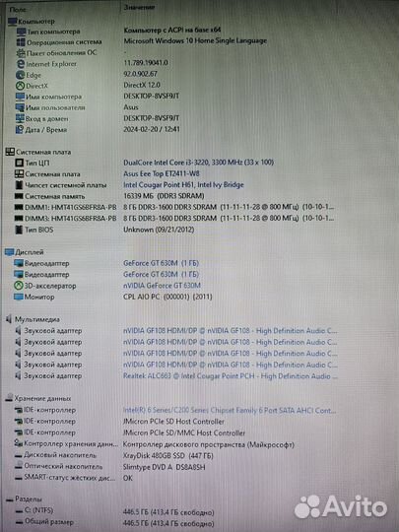The image size is (399, 532).
Task: Open the Asus Eee Top ET2411-W8 link
Action: [162, 173]
